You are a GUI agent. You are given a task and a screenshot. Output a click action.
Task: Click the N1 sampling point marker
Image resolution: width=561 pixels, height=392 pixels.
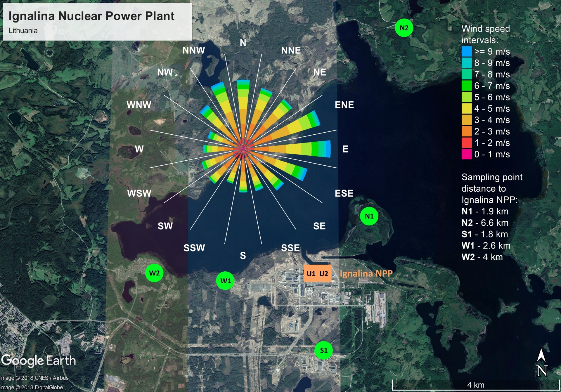click(369, 216)
